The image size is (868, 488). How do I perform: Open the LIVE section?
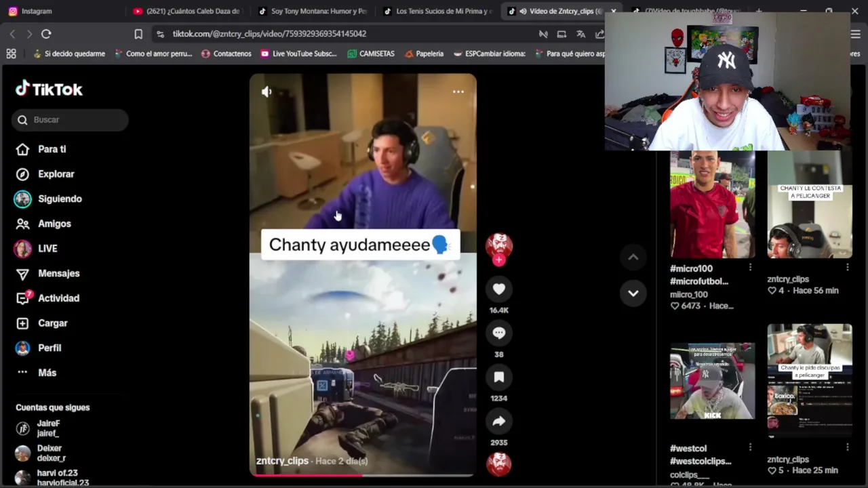point(37,249)
